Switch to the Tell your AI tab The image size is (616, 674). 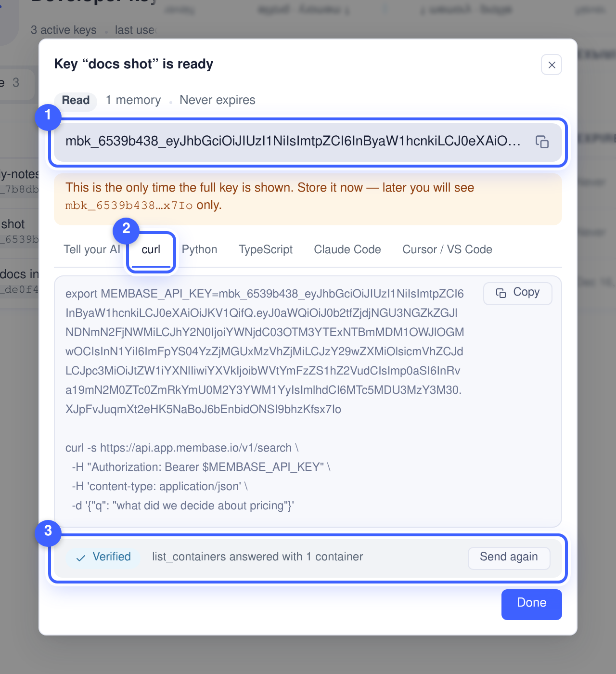pyautogui.click(x=92, y=249)
